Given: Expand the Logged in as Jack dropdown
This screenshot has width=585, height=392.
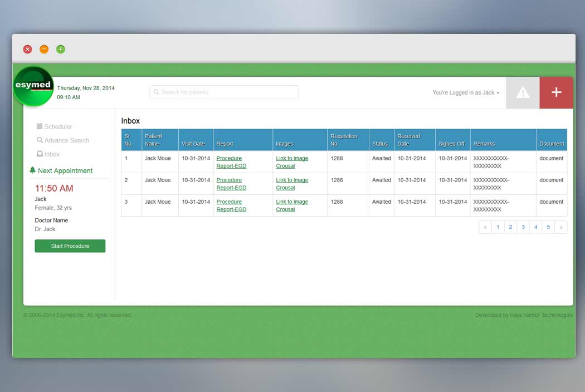Looking at the screenshot, I should pos(466,92).
